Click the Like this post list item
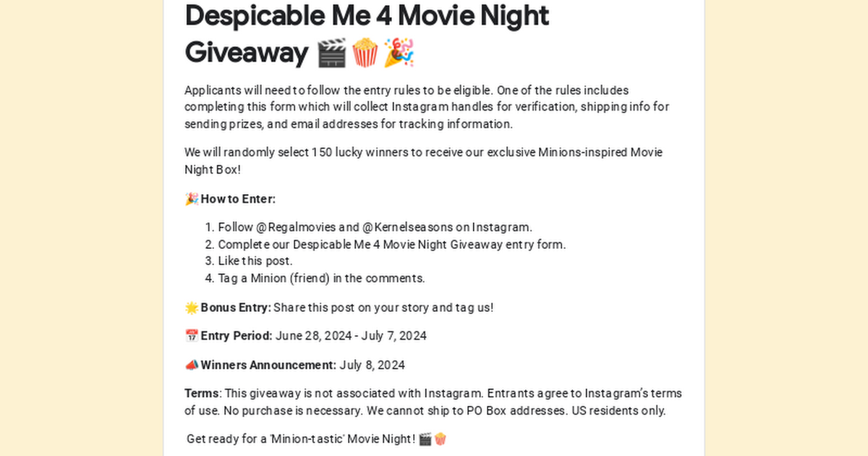The width and height of the screenshot is (868, 456). pyautogui.click(x=255, y=261)
